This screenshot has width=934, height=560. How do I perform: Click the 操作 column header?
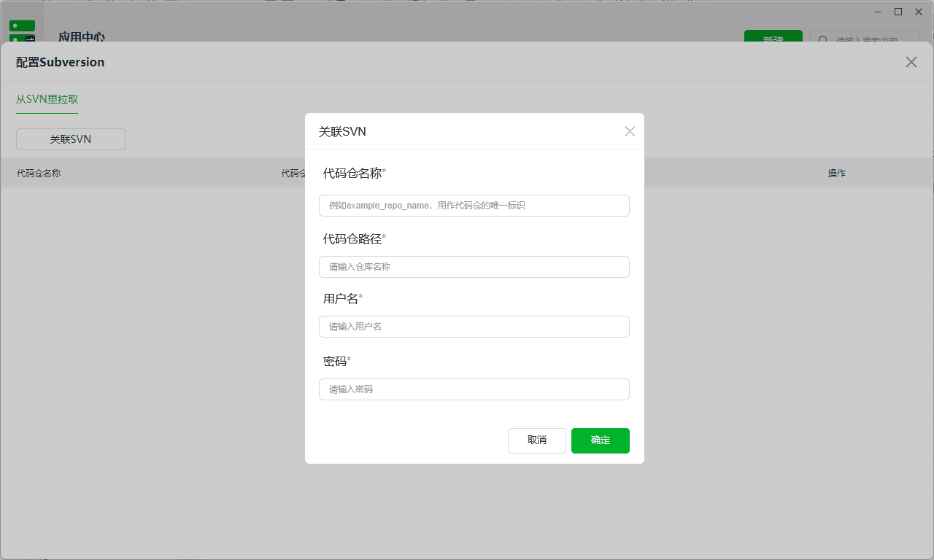tap(837, 174)
